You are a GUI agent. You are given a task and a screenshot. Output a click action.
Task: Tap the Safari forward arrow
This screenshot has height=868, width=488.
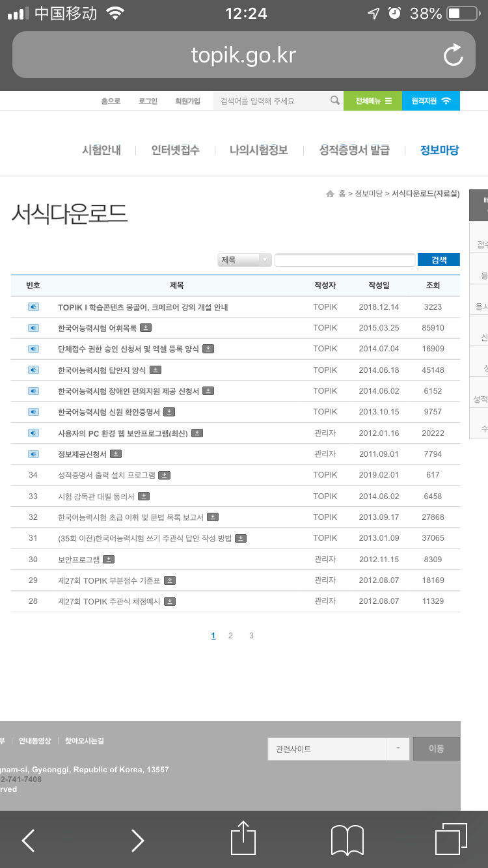tap(137, 840)
